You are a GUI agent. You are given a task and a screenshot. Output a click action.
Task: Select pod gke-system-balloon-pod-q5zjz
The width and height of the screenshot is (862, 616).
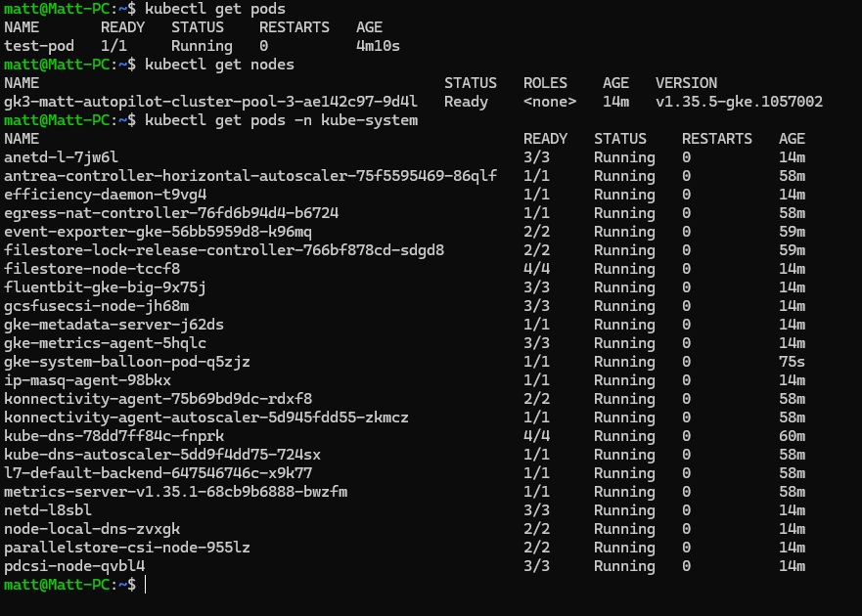pyautogui.click(x=127, y=362)
